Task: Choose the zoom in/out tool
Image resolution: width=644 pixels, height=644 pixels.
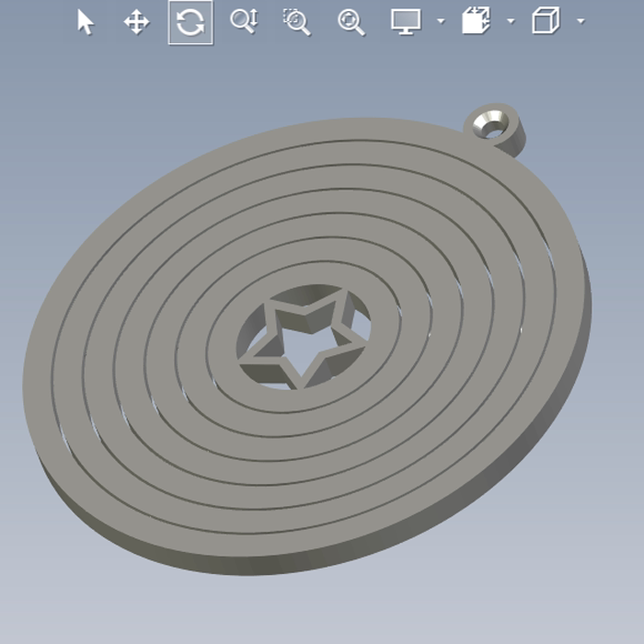Action: pos(245,21)
